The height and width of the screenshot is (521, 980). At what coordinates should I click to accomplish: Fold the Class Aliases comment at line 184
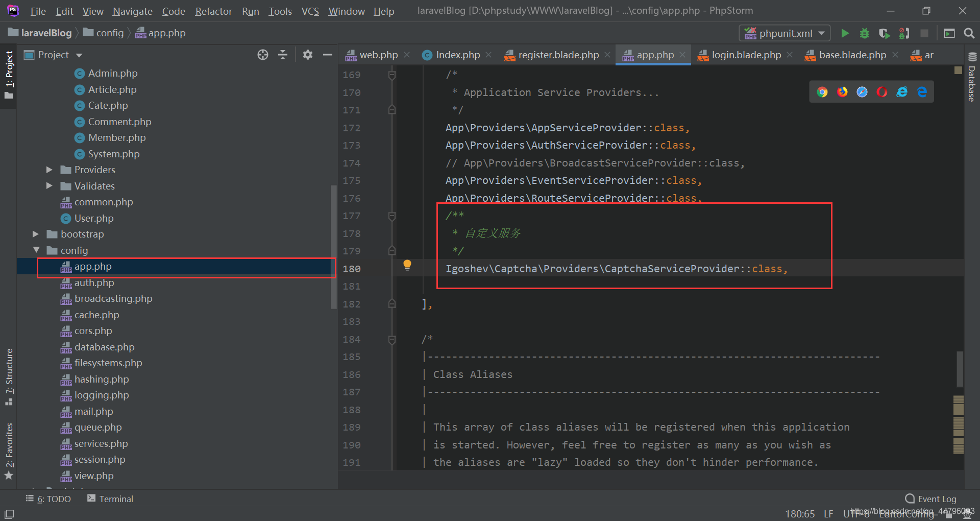click(x=392, y=340)
